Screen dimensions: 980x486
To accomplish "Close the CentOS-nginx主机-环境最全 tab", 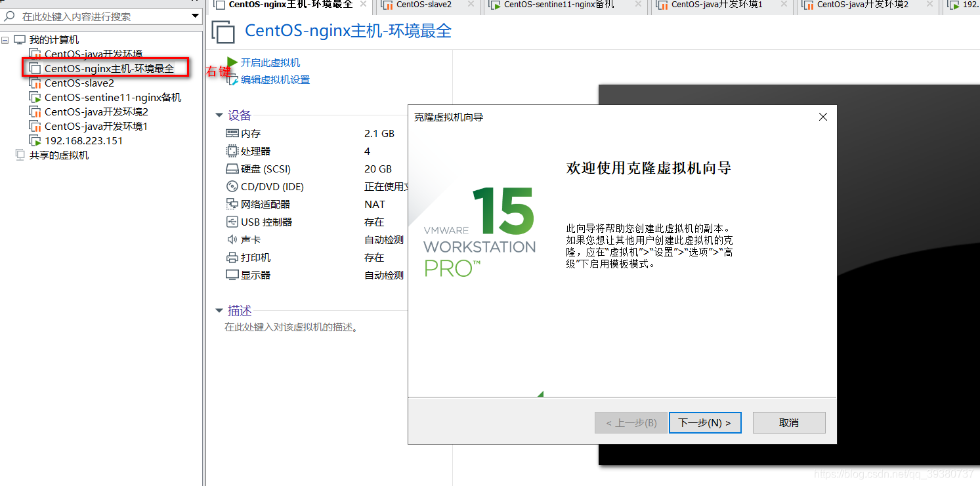I will tap(363, 5).
